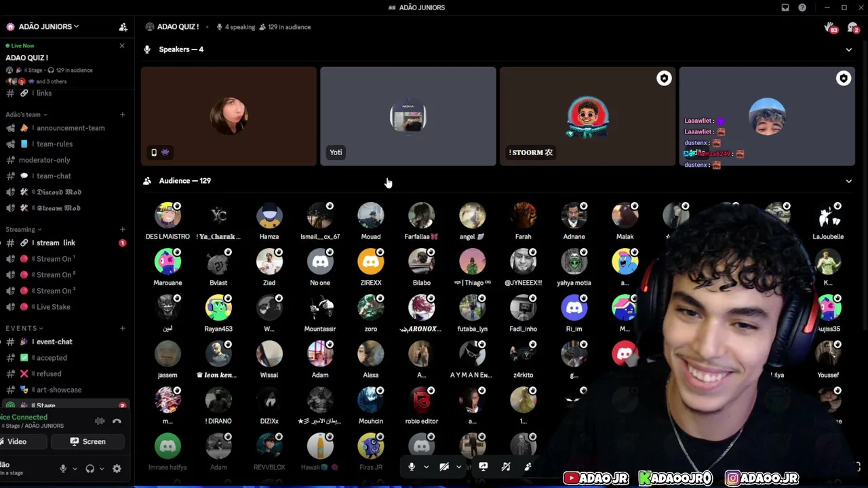Open options badge on the rightmost speaker tile
The height and width of the screenshot is (488, 868).
pos(844,79)
